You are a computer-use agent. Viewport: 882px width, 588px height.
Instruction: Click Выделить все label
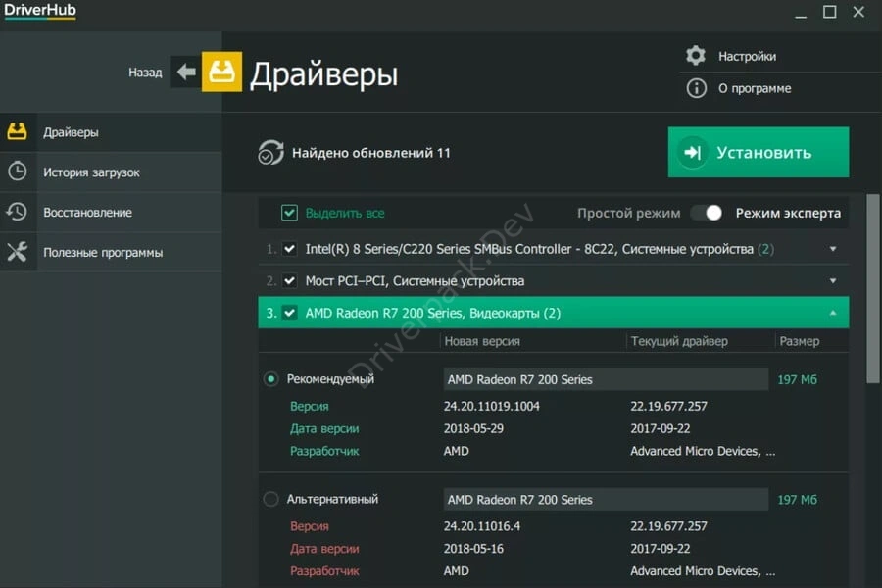tap(345, 213)
